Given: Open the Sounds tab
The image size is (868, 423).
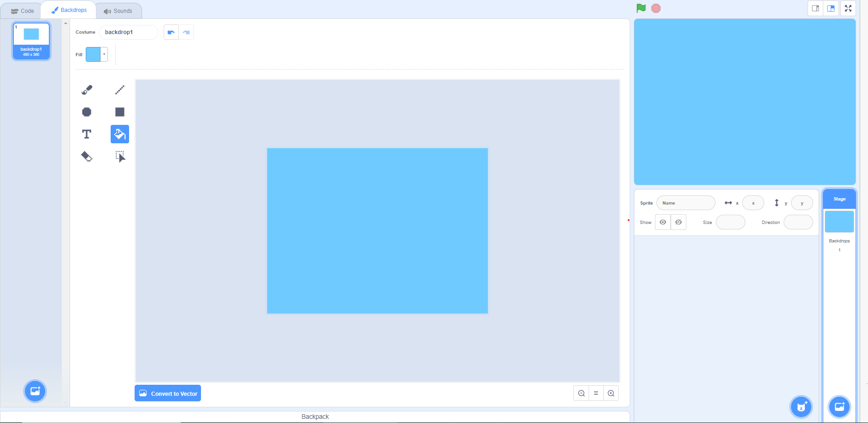Looking at the screenshot, I should [x=118, y=10].
